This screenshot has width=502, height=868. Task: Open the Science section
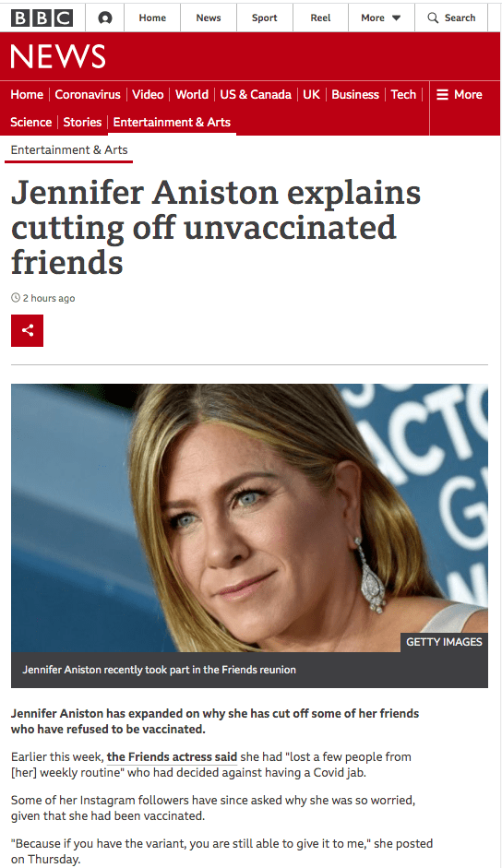click(31, 123)
